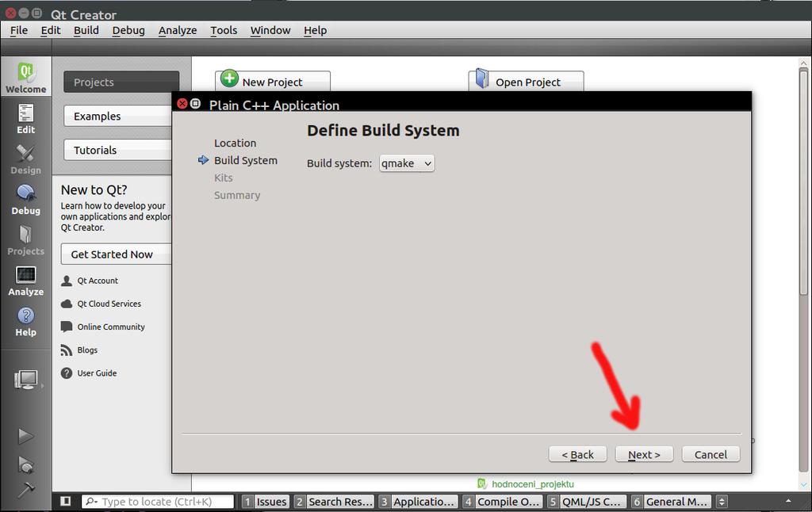The width and height of the screenshot is (812, 512).
Task: Open the Search Results output pane
Action: coord(334,501)
